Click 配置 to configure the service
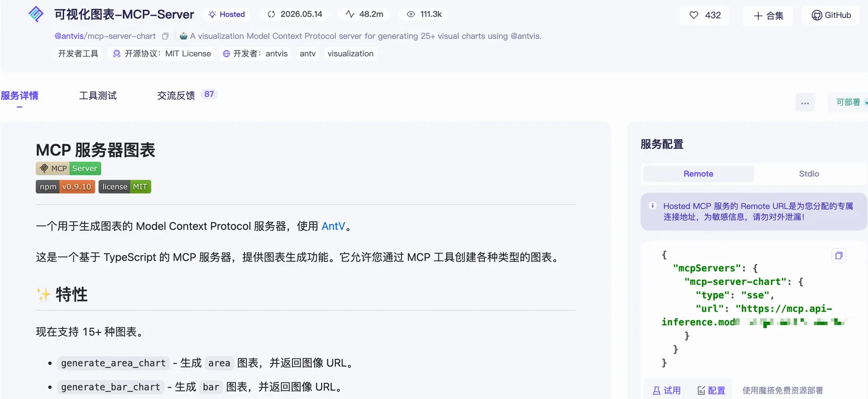The image size is (868, 399). tap(711, 390)
